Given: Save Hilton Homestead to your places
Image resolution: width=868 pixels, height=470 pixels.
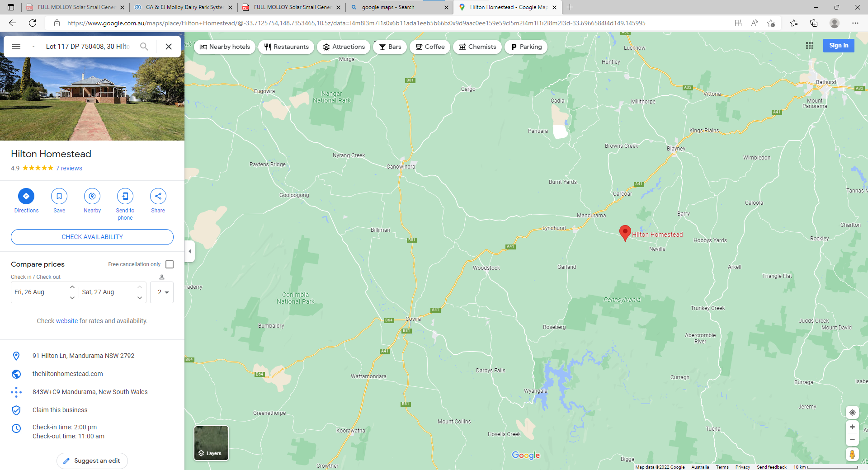Looking at the screenshot, I should pyautogui.click(x=59, y=196).
